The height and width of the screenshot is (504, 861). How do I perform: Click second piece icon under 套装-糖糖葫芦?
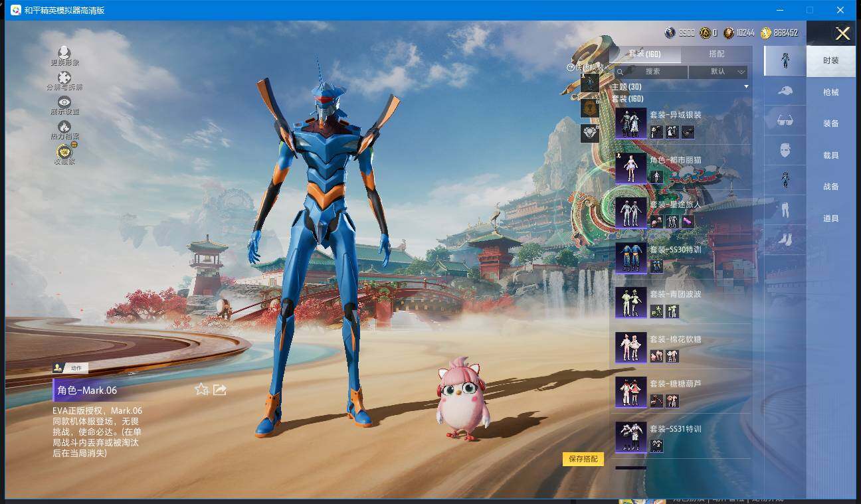[672, 401]
